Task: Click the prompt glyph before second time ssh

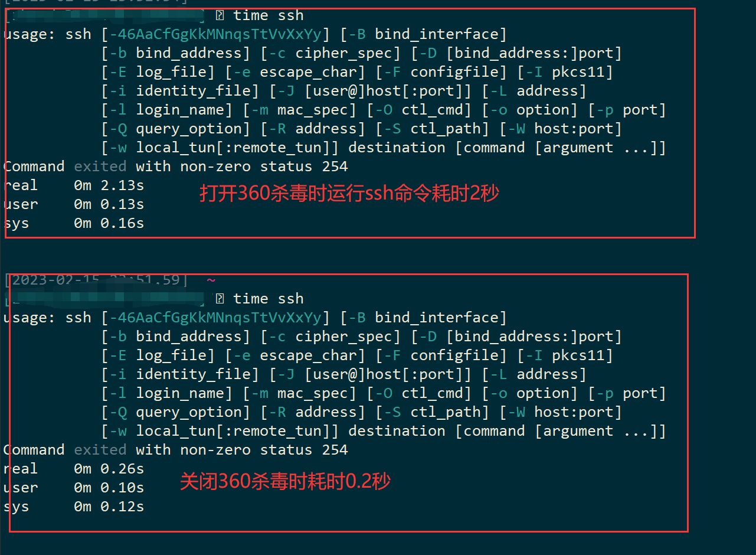Action: click(x=220, y=299)
